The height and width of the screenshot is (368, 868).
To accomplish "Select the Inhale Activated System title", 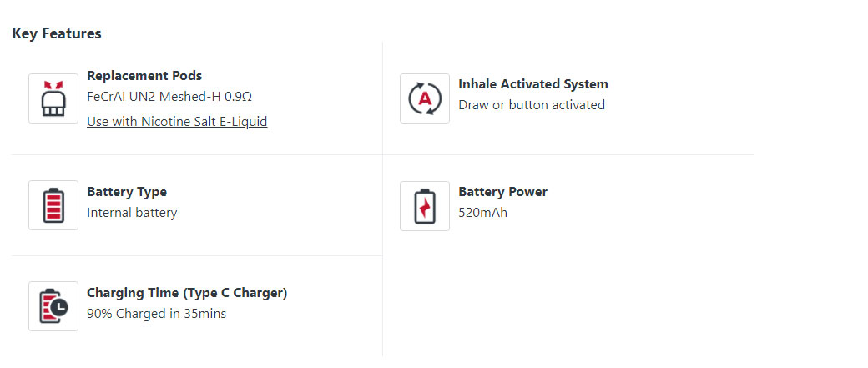I will 533,84.
